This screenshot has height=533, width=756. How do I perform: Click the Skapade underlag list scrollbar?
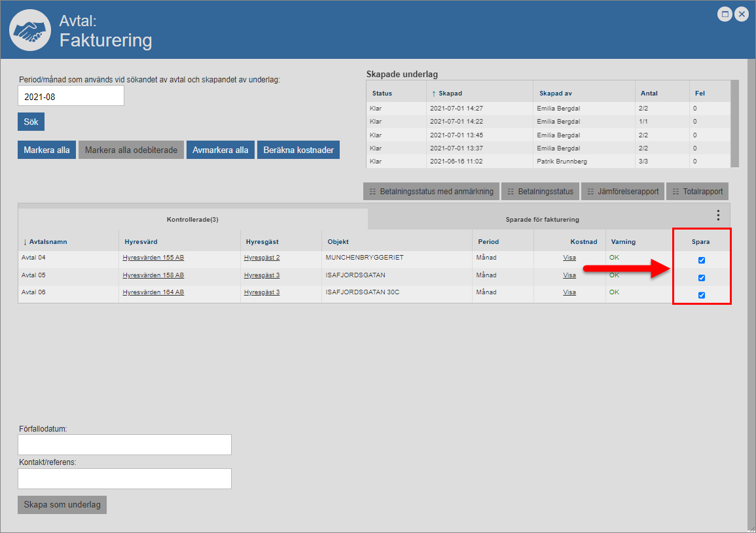pos(734,124)
